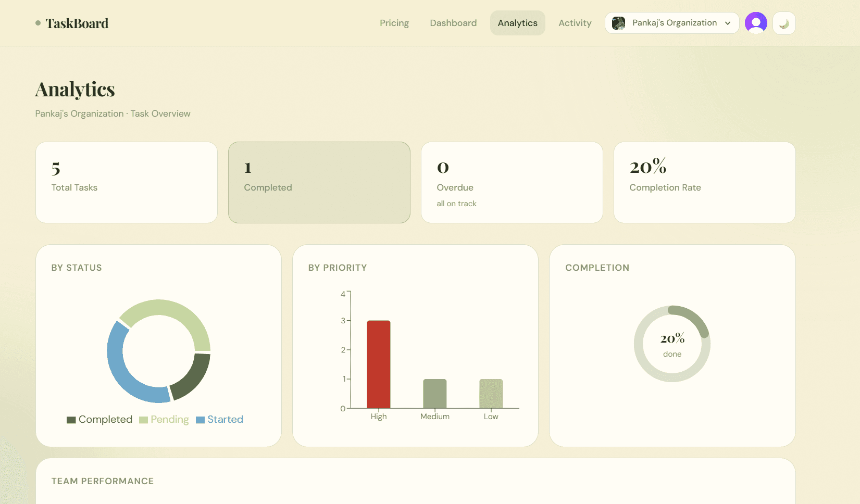Viewport: 860px width, 504px height.
Task: Click the Analytics page title
Action: [75, 90]
